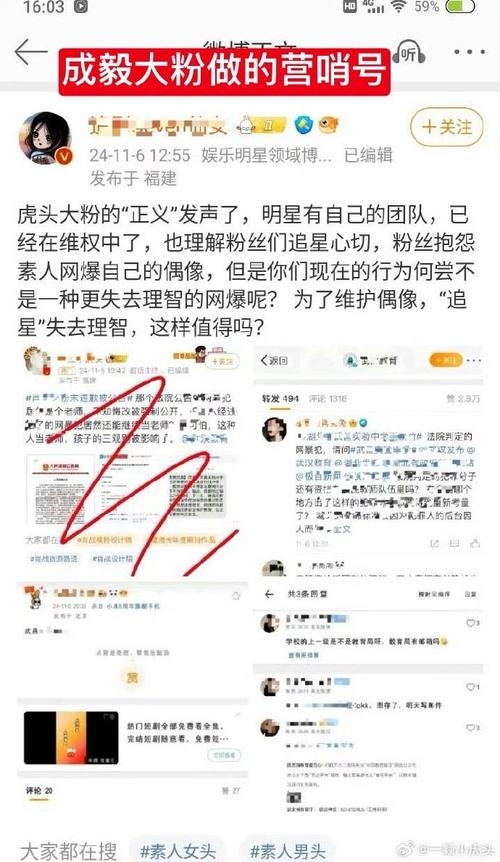The width and height of the screenshot is (500, 862).
Task: Tap the orange fish badge icon
Action: pyautogui.click(x=329, y=125)
